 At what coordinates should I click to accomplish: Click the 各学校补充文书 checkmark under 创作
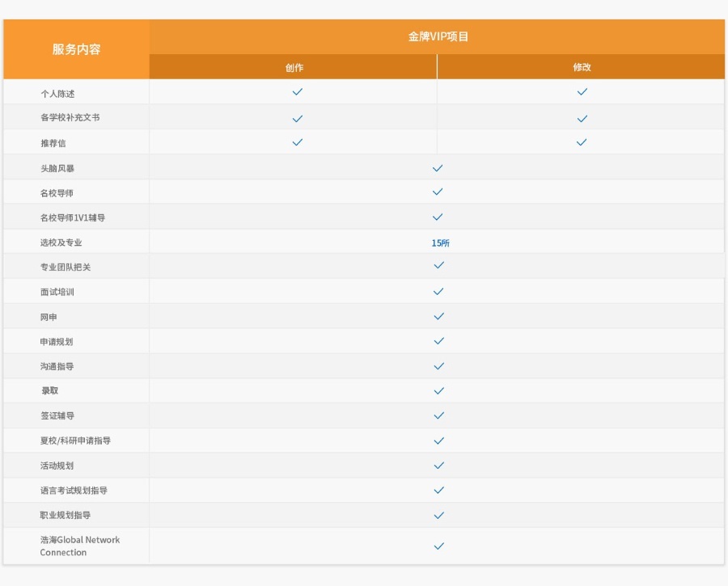[297, 118]
